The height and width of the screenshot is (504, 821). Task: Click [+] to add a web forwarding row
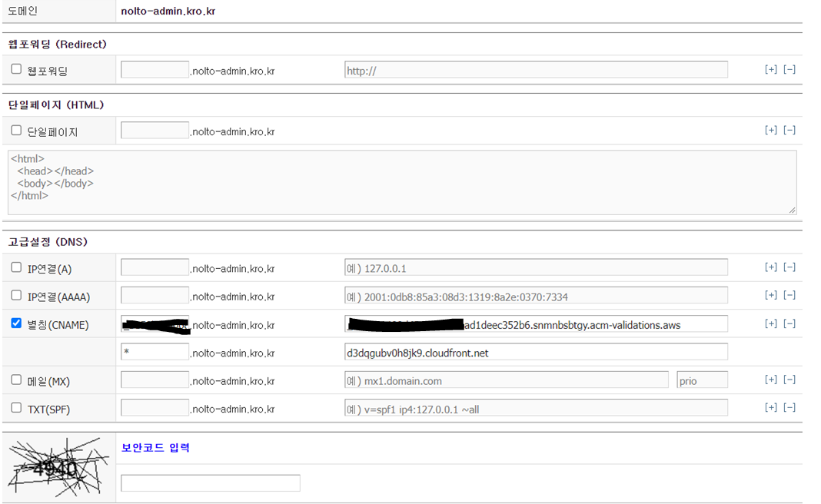tap(771, 70)
